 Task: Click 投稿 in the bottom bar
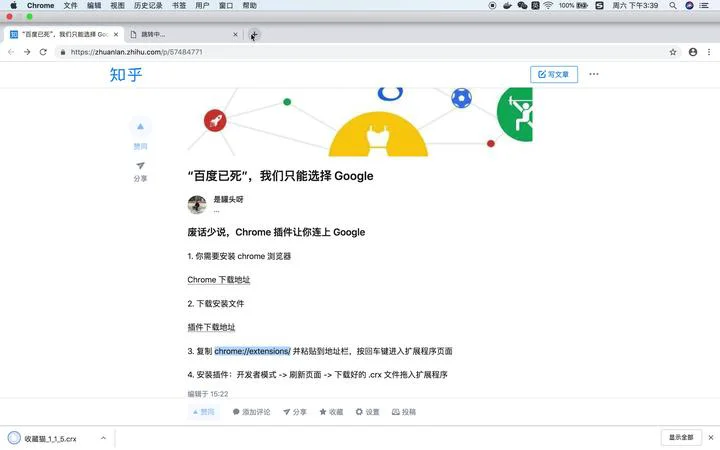[404, 412]
